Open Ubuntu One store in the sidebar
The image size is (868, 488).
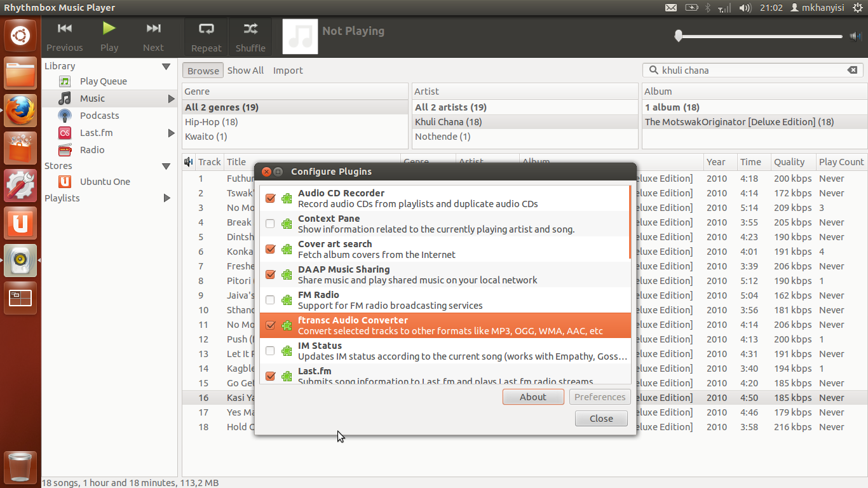coord(105,182)
